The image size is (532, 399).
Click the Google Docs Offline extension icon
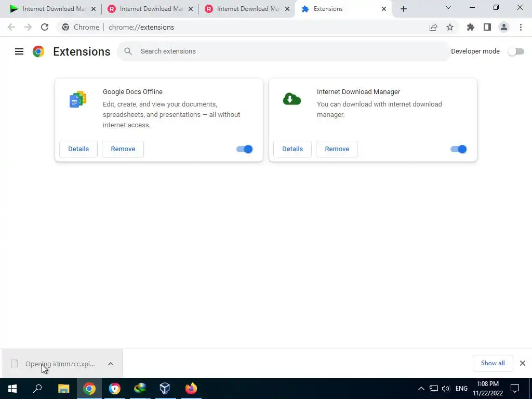click(x=78, y=99)
